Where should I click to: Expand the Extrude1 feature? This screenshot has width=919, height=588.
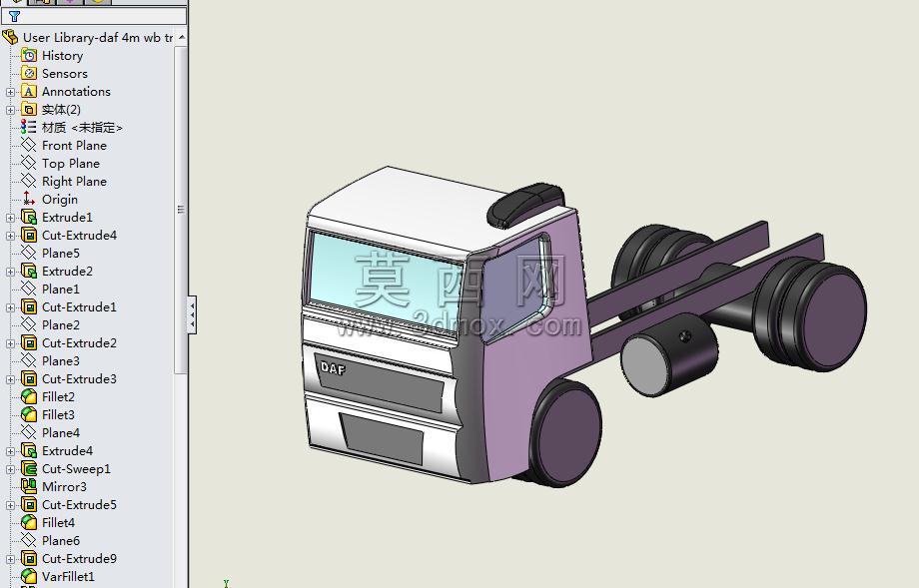[x=11, y=218]
